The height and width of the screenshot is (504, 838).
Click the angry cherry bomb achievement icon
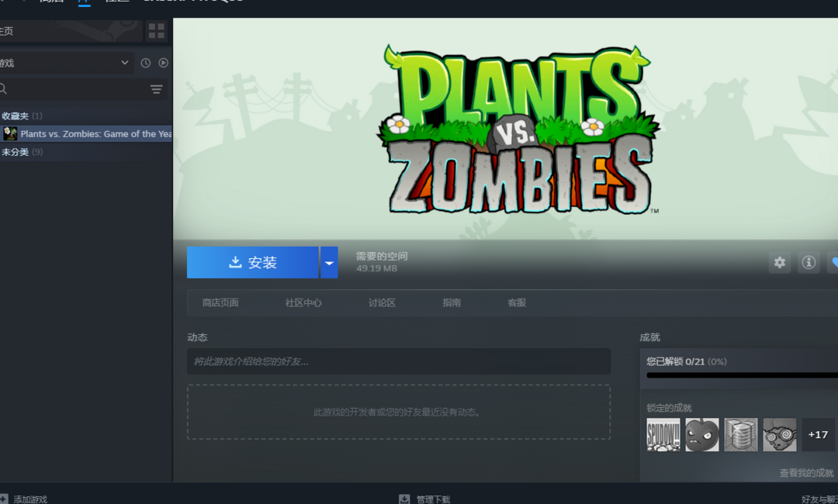(x=702, y=435)
